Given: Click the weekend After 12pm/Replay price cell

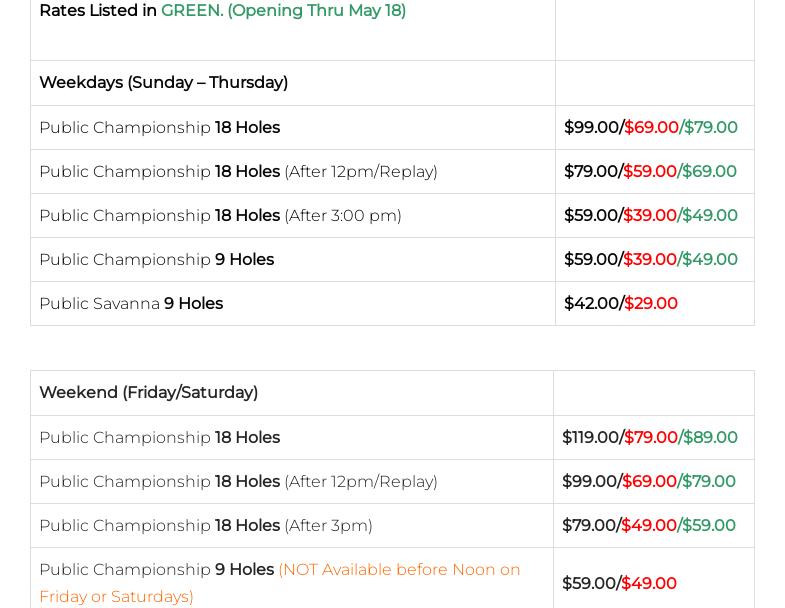Looking at the screenshot, I should click(x=648, y=482).
